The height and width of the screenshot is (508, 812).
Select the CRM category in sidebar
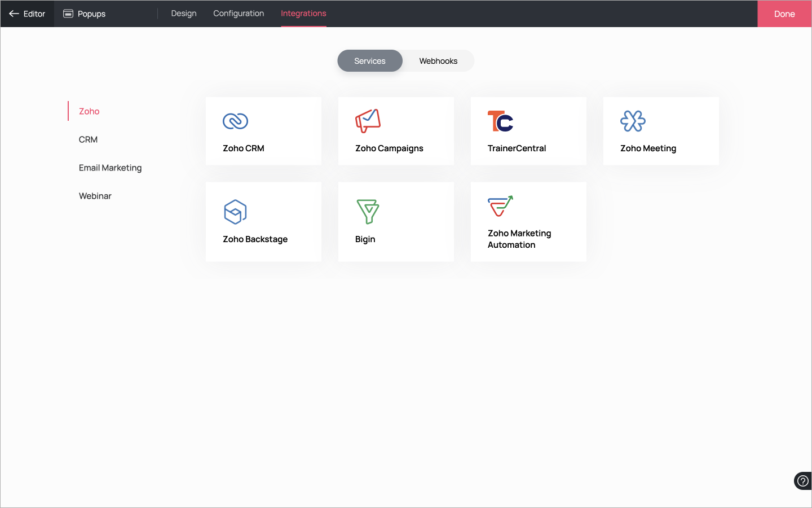click(88, 139)
